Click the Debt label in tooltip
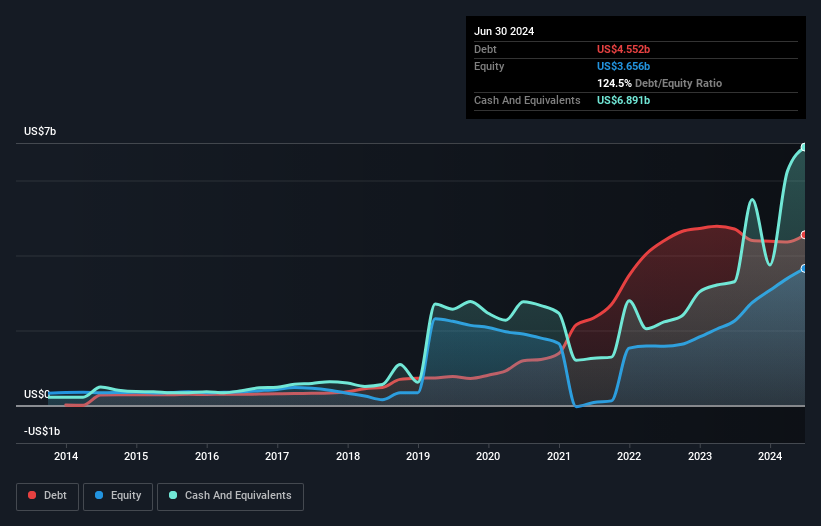Image resolution: width=821 pixels, height=526 pixels. 485,49
